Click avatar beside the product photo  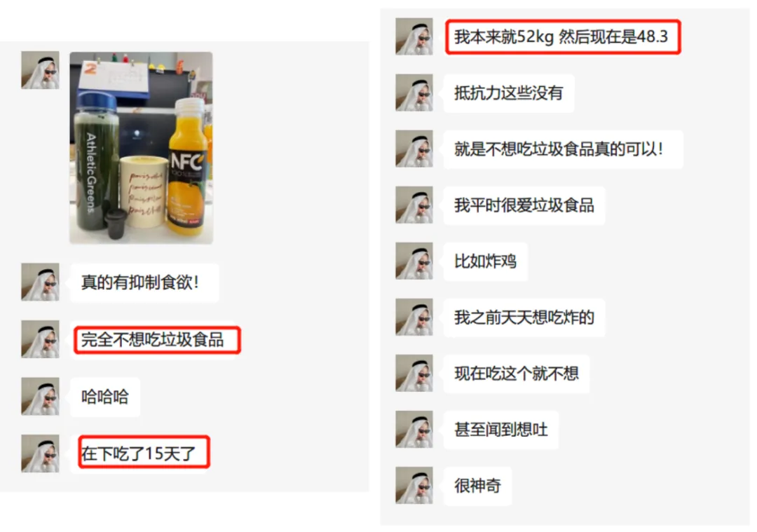tap(40, 70)
